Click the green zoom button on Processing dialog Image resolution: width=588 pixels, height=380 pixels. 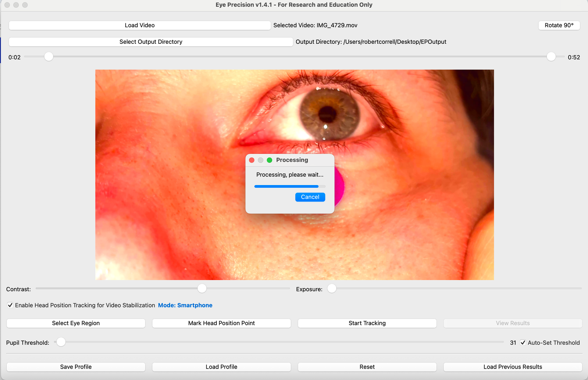point(269,160)
